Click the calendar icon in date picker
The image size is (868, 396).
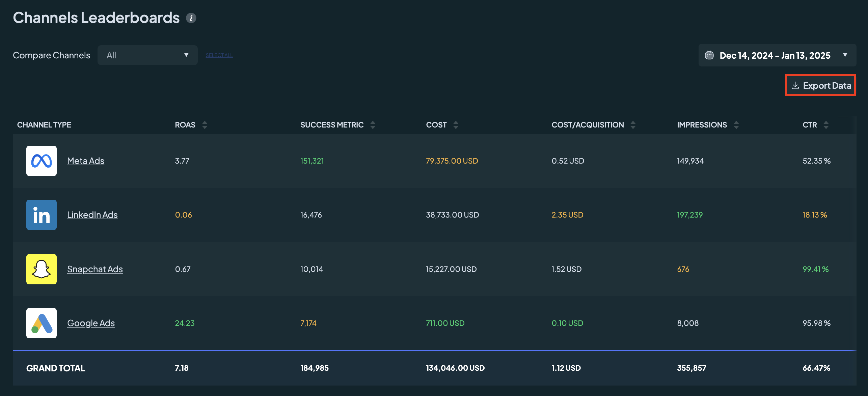[x=709, y=55]
